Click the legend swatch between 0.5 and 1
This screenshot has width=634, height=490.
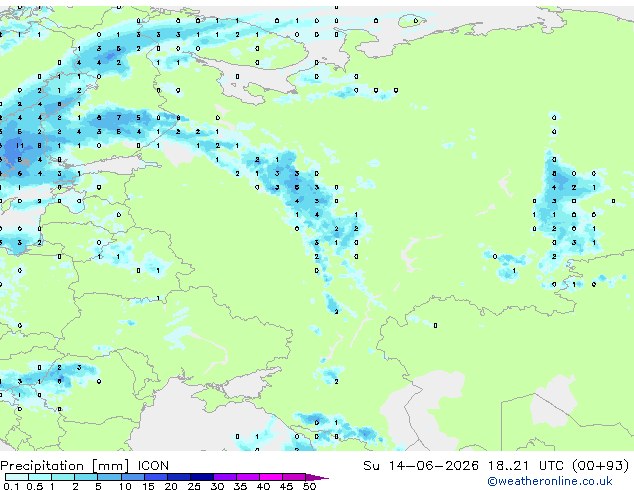(40, 477)
